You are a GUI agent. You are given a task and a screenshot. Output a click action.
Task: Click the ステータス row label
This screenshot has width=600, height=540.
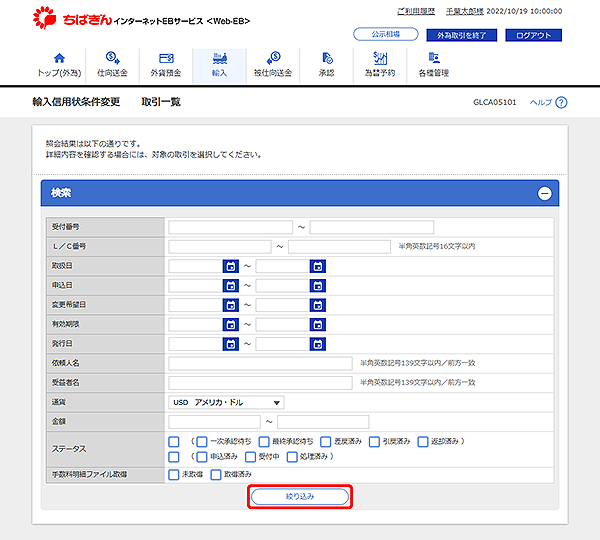pyautogui.click(x=69, y=449)
